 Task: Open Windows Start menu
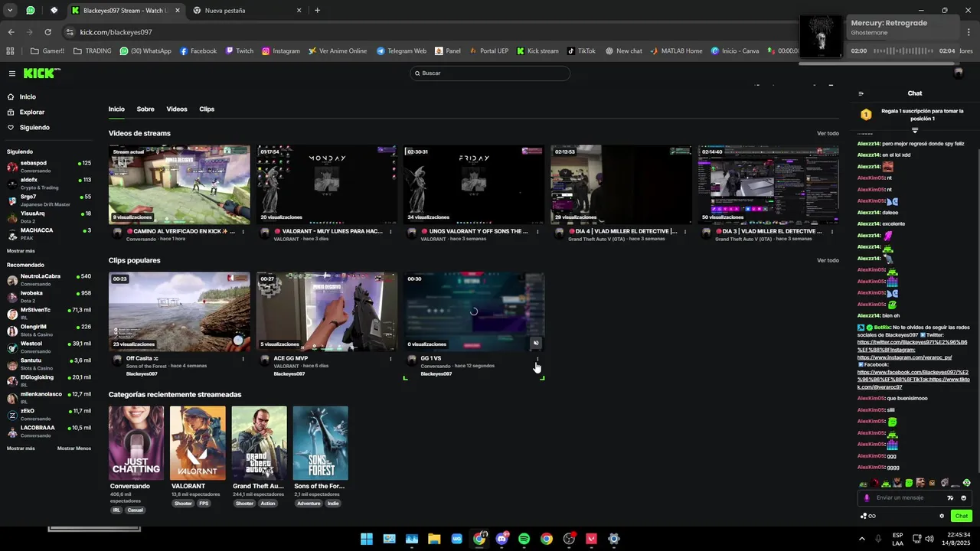click(x=367, y=539)
